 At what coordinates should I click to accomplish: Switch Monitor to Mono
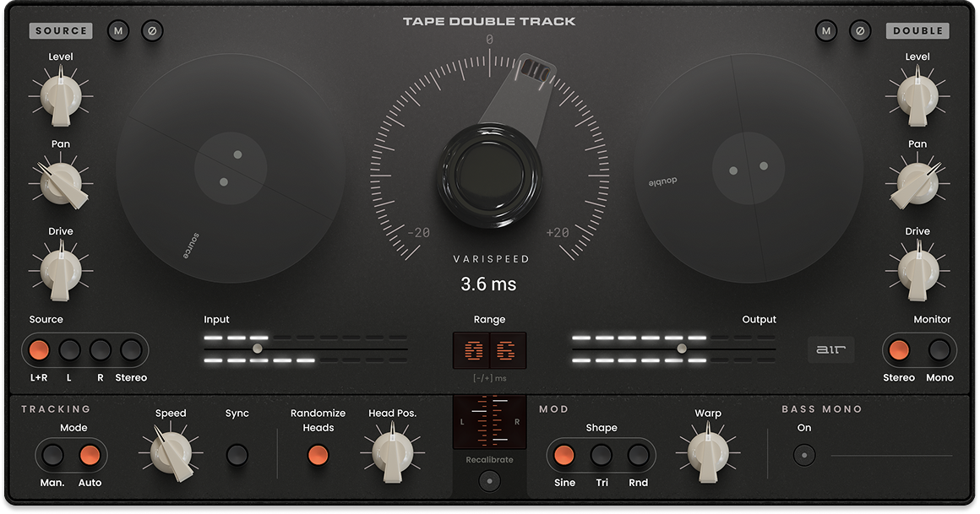point(939,349)
